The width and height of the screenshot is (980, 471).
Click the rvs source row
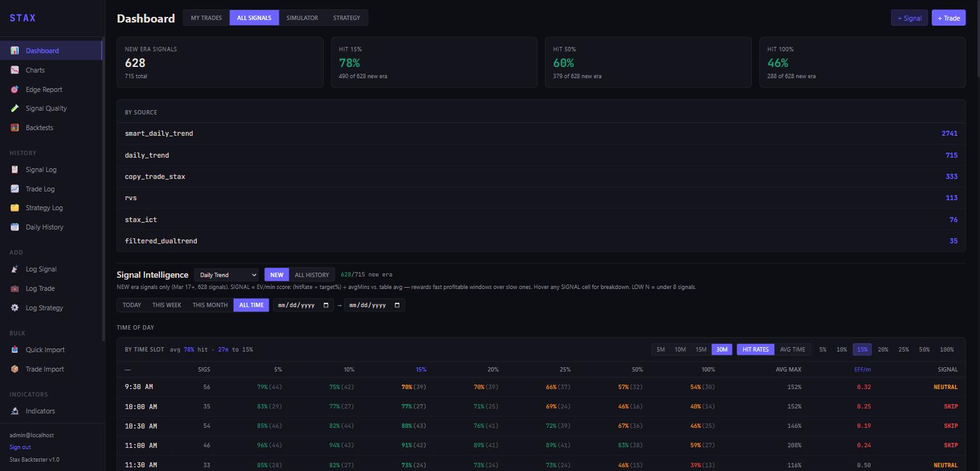point(541,198)
